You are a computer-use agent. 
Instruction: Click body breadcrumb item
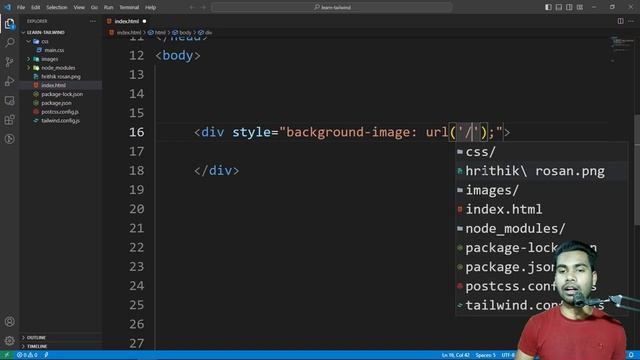tap(182, 33)
